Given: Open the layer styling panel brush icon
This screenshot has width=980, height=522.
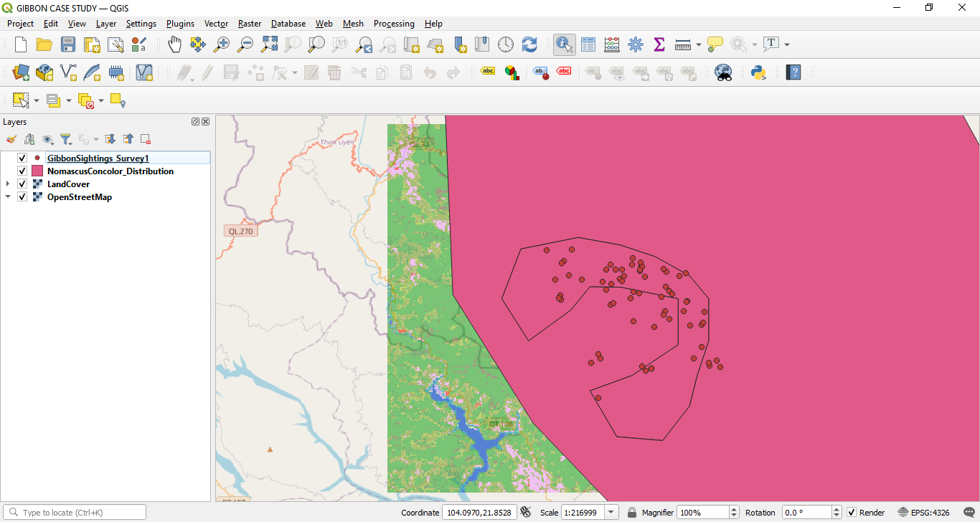Looking at the screenshot, I should [11, 139].
